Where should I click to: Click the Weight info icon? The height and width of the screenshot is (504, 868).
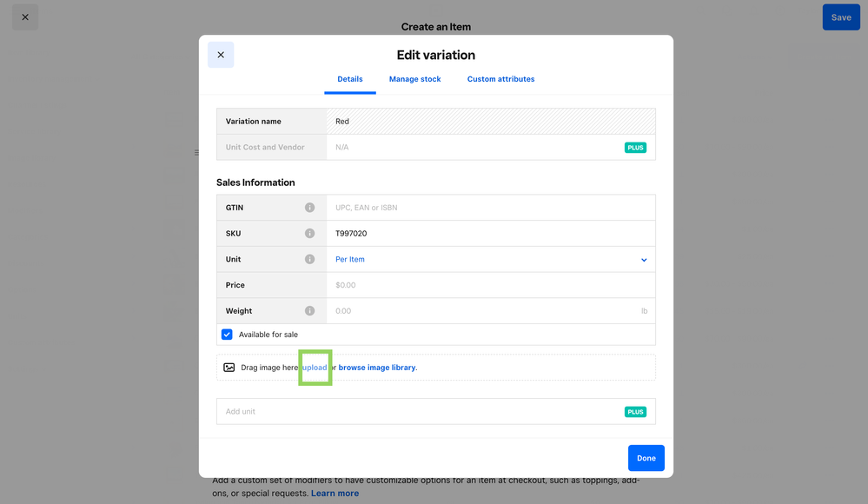309,311
